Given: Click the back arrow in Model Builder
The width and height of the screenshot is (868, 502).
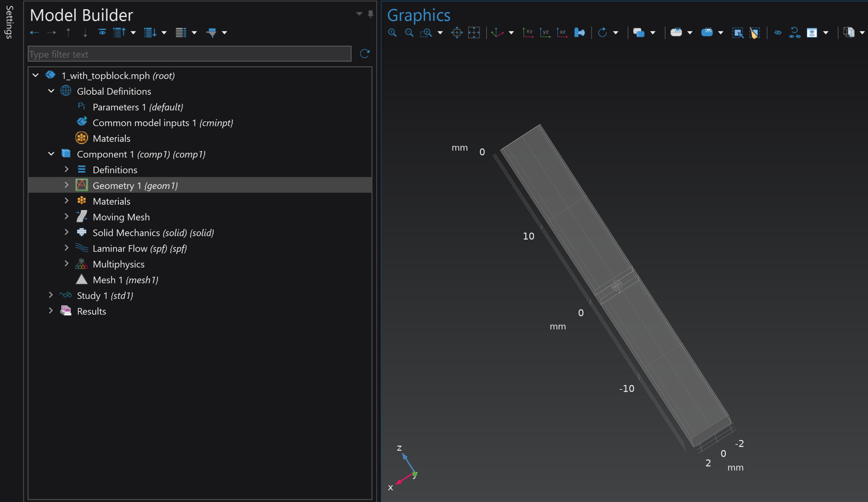Looking at the screenshot, I should [x=35, y=33].
